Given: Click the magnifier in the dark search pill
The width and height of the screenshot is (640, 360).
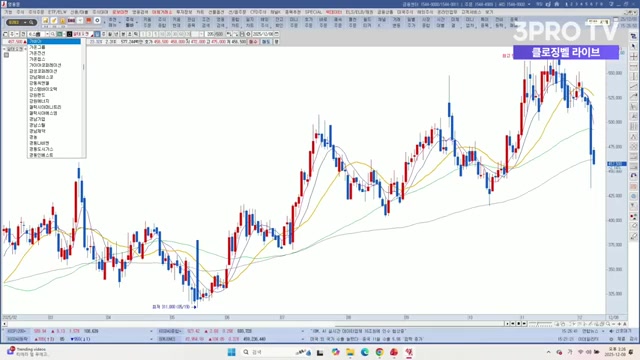Looking at the screenshot, I should [x=31, y=22].
